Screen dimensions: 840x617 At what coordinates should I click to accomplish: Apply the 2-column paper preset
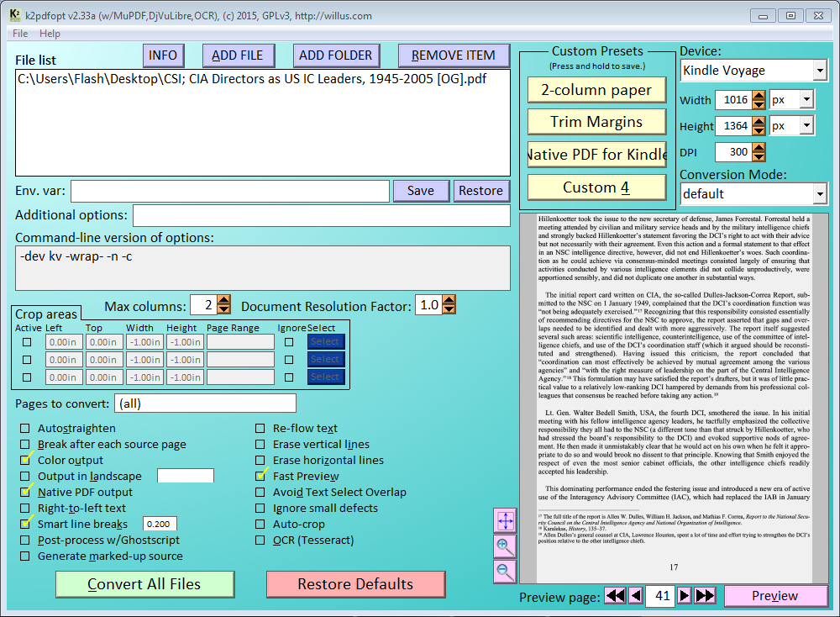click(x=596, y=90)
